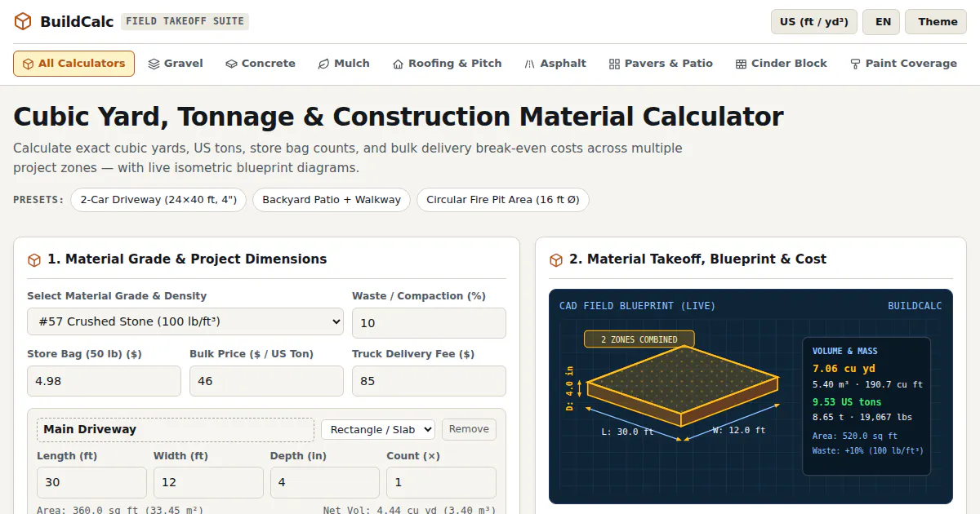This screenshot has width=980, height=514.
Task: Open the Roofing & Pitch tab
Action: click(x=448, y=64)
